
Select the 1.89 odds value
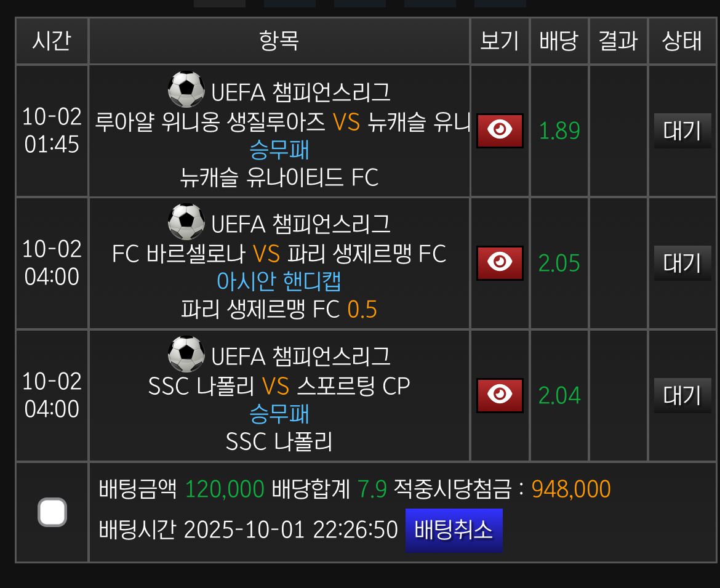(x=559, y=131)
